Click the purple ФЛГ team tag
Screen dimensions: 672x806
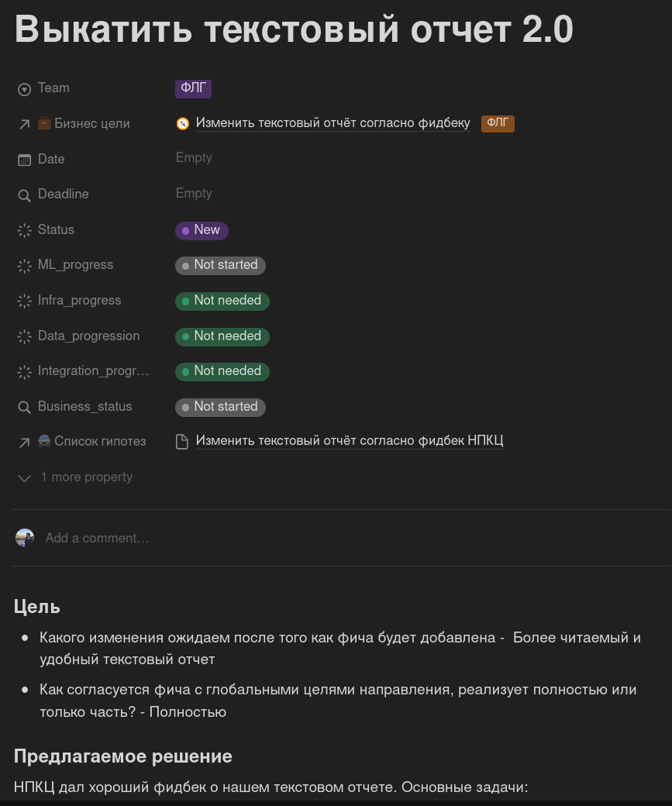tap(193, 88)
